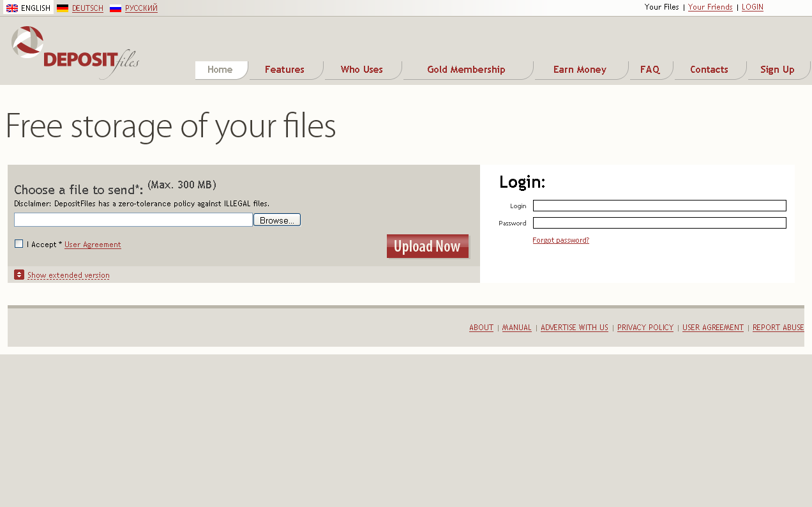This screenshot has width=812, height=507.
Task: Click the LOGIN link at top
Action: (753, 7)
